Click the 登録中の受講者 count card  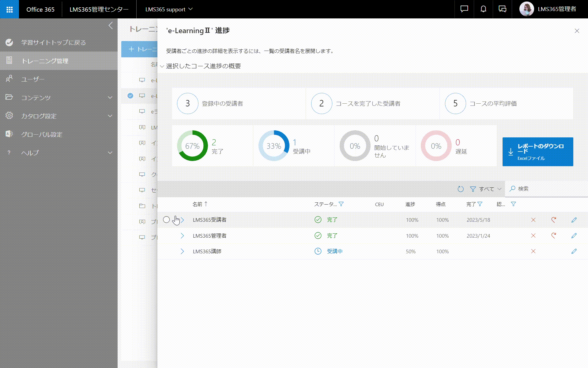point(239,103)
